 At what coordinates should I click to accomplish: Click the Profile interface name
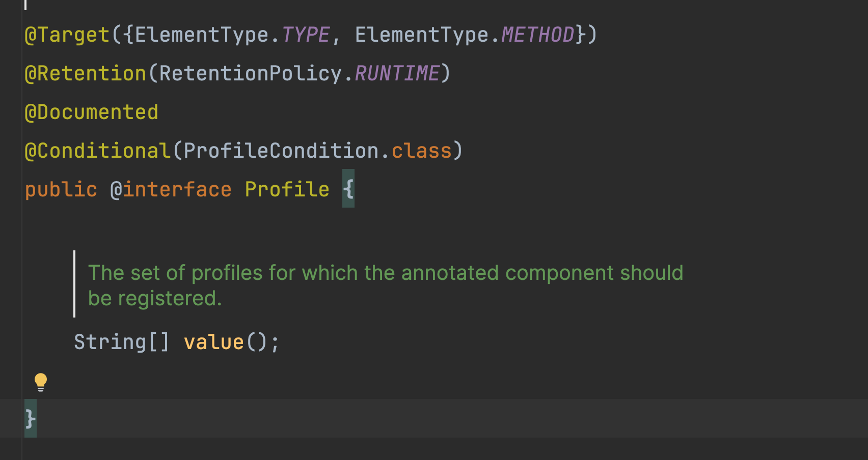(x=287, y=190)
